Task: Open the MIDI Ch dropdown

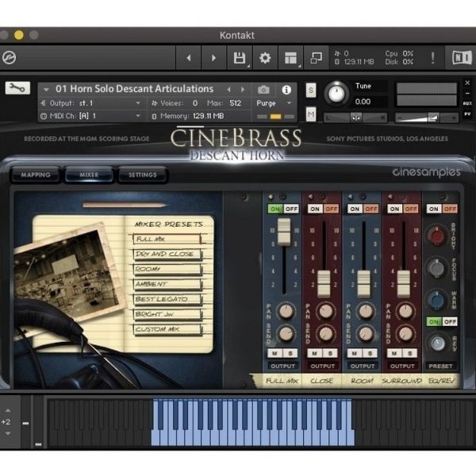Action: 90,116
